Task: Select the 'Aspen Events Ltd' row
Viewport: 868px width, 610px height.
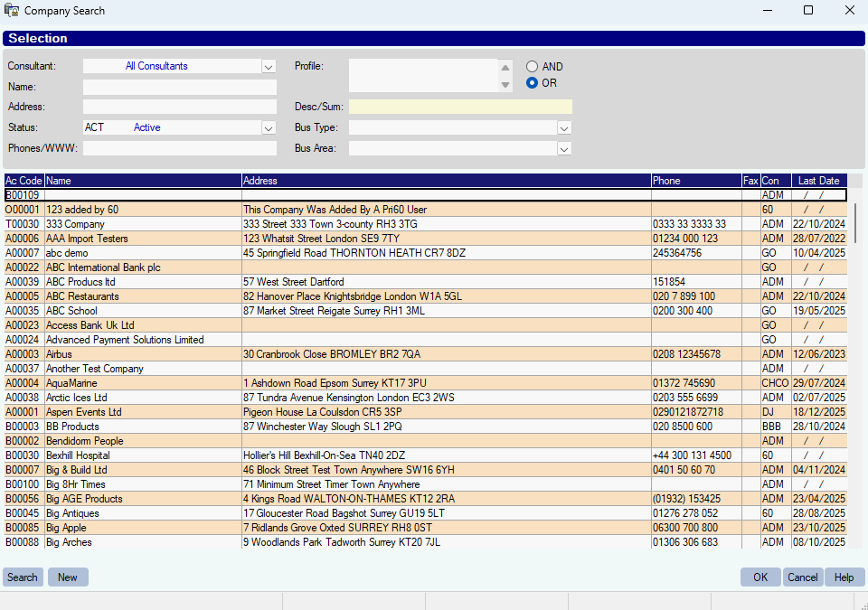Action: (x=426, y=412)
